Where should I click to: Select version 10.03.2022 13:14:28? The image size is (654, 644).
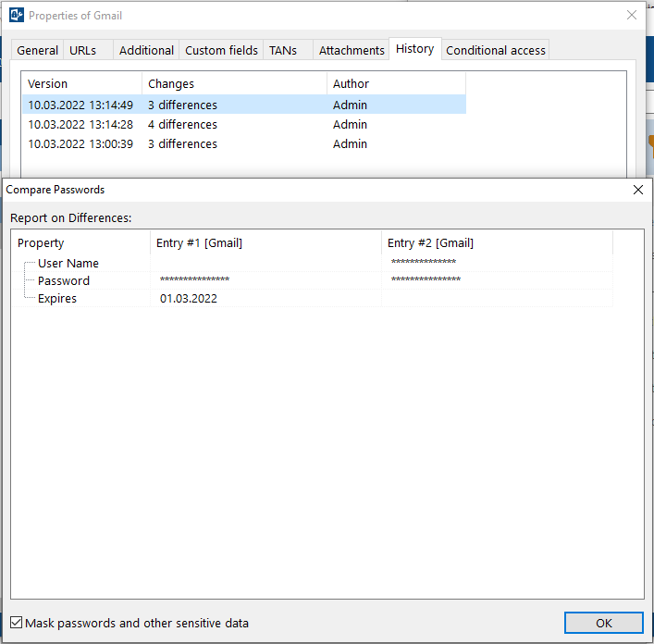coord(244,124)
